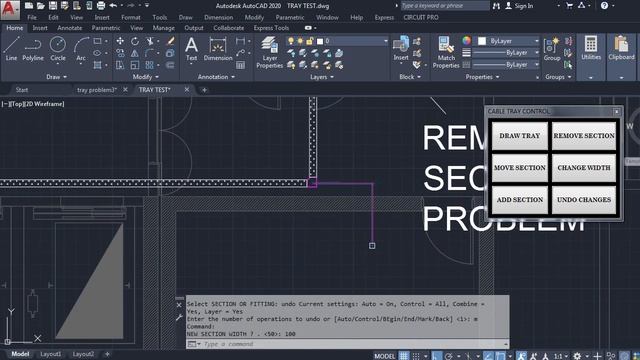The height and width of the screenshot is (360, 640).
Task: Click the keyword search box
Action: pos(444,6)
